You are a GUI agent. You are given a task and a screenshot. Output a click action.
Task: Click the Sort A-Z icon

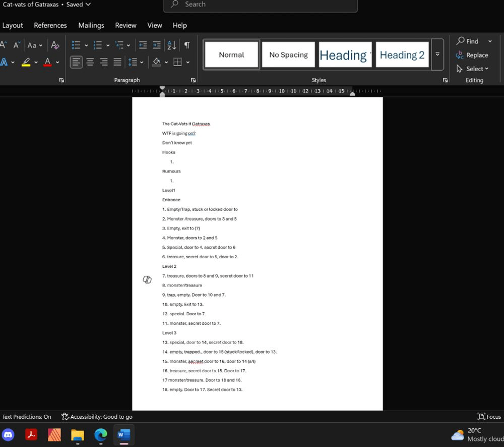tap(171, 45)
